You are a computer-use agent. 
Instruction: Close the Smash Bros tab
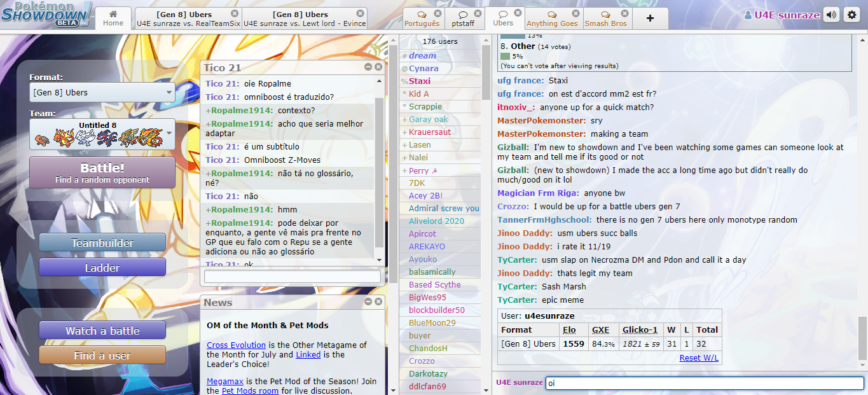point(625,13)
